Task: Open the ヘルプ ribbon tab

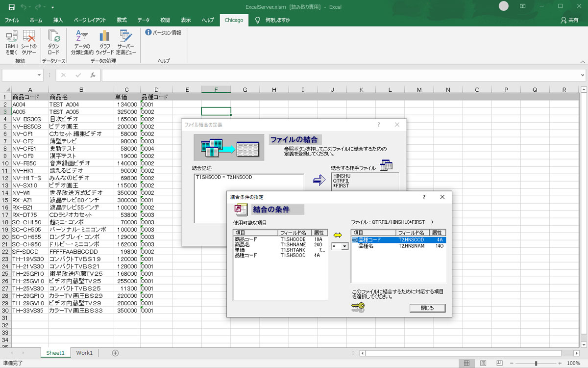Action: 208,20
